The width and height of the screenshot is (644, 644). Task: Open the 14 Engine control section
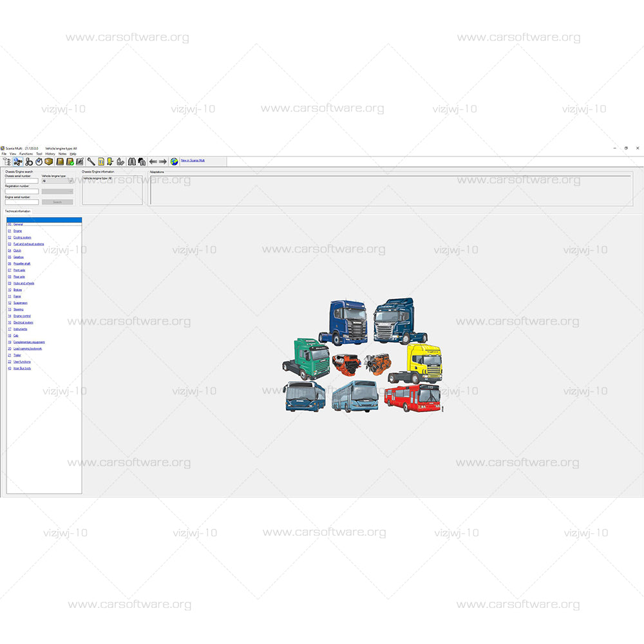tap(20, 316)
